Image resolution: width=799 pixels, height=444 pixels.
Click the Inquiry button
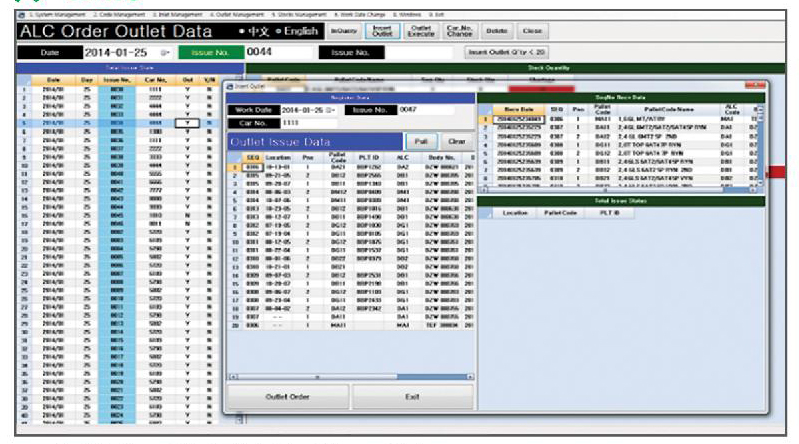click(343, 31)
